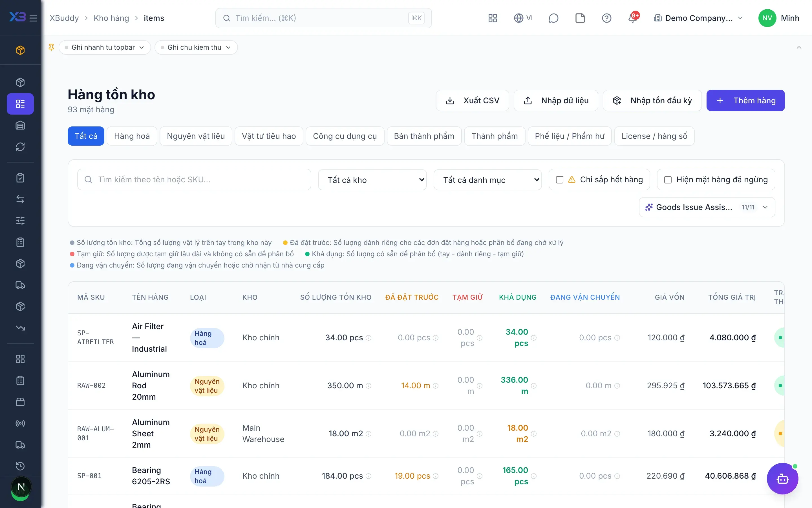Select the License / hàng số tab
Viewport: 812px width, 508px height.
point(654,136)
